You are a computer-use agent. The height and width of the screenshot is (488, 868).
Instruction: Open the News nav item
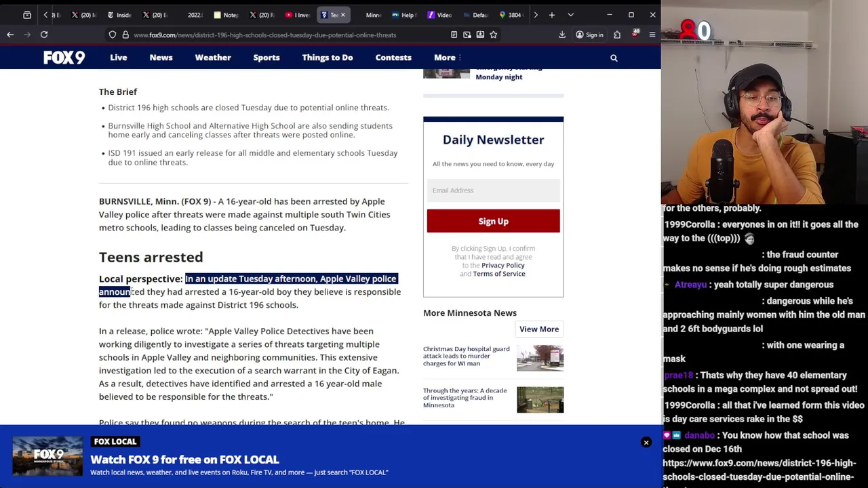click(x=161, y=58)
